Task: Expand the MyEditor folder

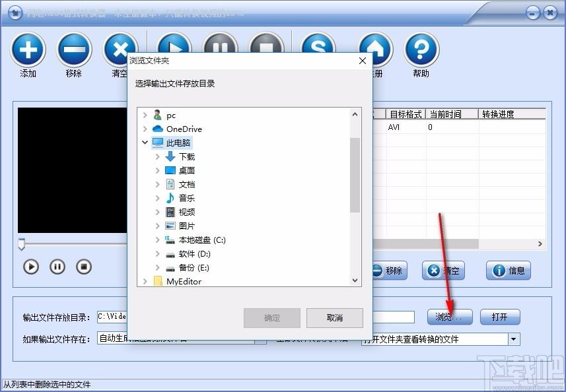Action: pyautogui.click(x=145, y=282)
